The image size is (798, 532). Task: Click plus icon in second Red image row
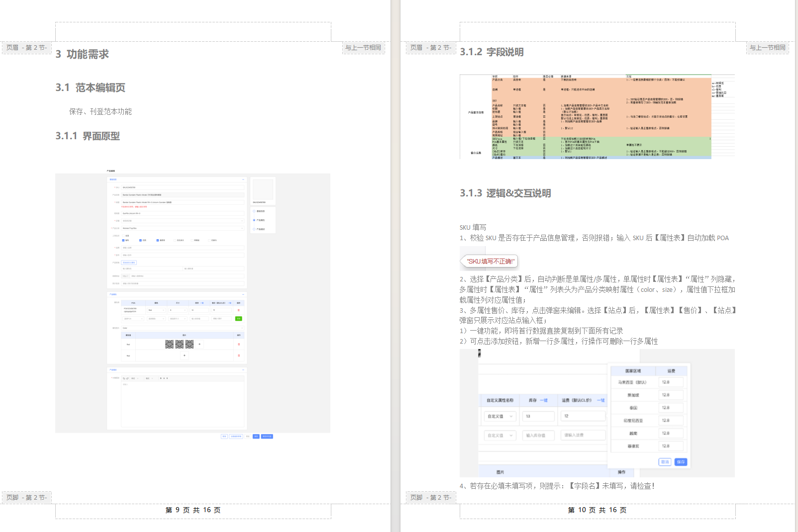[185, 355]
